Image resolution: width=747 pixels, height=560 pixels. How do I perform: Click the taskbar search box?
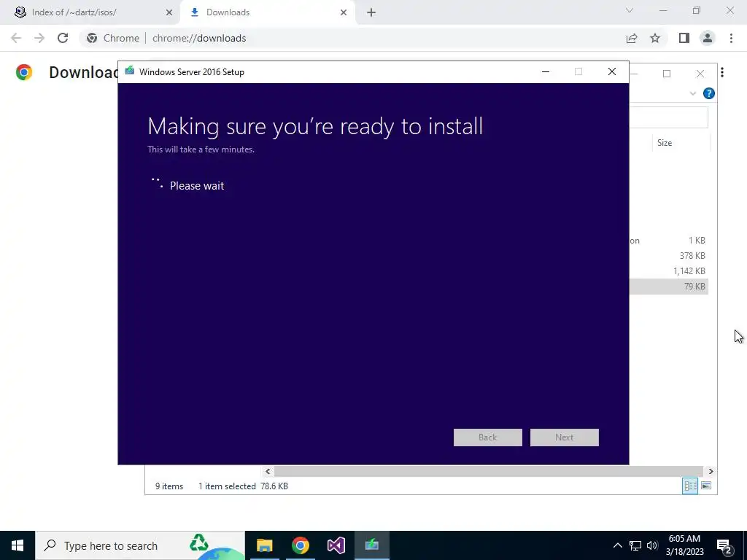click(x=139, y=545)
